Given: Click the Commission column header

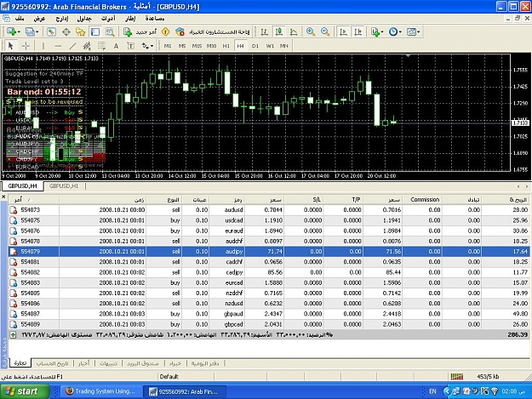Looking at the screenshot, I should (425, 200).
